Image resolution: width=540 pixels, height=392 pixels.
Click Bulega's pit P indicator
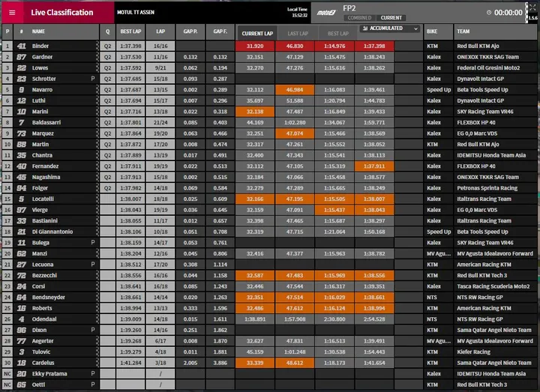tap(93, 243)
